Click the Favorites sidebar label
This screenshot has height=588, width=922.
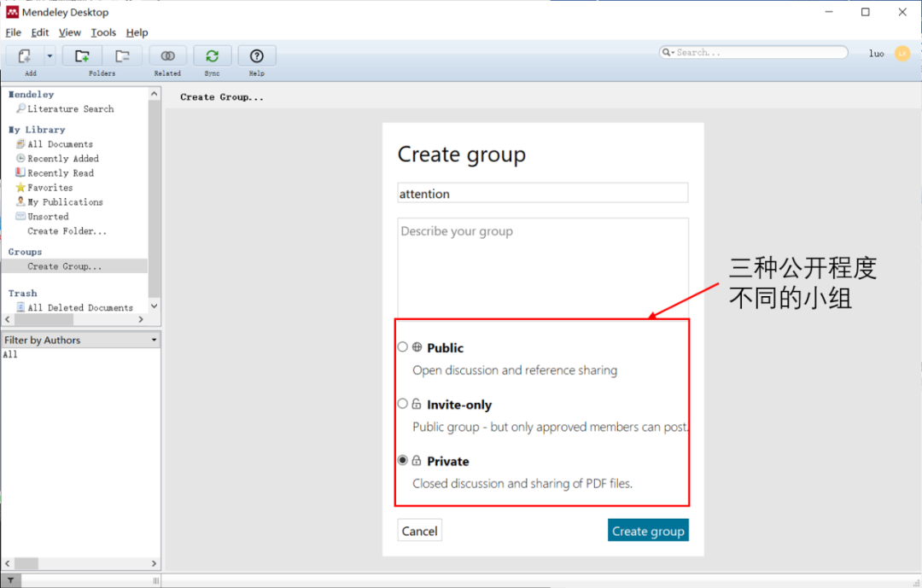coord(50,188)
